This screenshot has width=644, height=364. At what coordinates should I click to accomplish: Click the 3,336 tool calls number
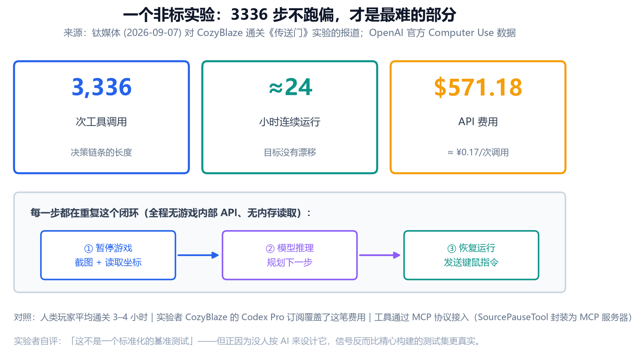(101, 88)
